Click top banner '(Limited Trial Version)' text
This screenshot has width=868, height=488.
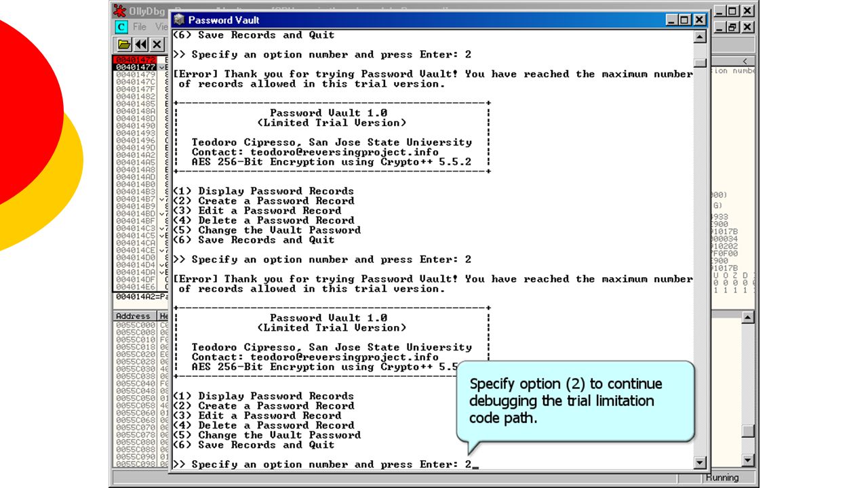[x=332, y=123]
